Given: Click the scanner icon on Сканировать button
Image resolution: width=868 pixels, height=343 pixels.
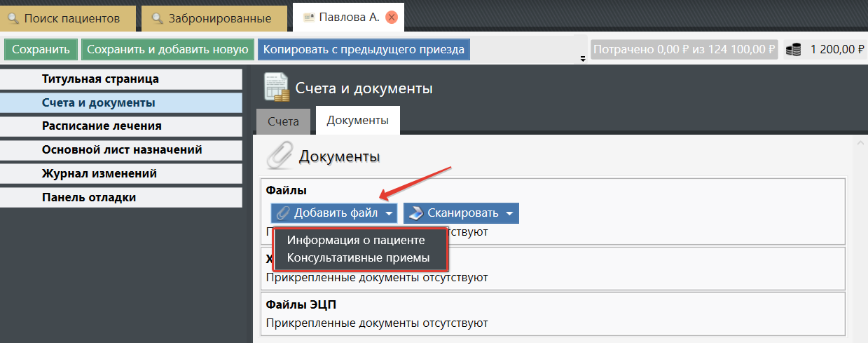Looking at the screenshot, I should point(416,213).
